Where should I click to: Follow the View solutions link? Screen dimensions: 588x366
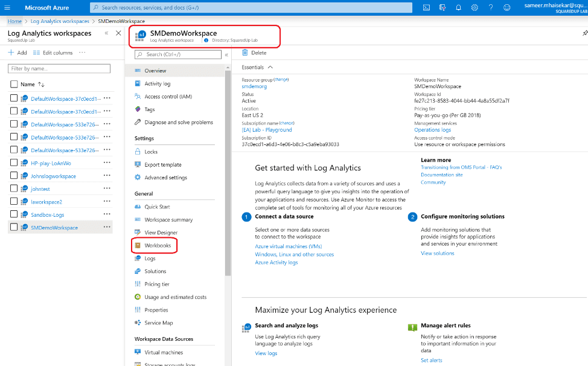pos(437,253)
